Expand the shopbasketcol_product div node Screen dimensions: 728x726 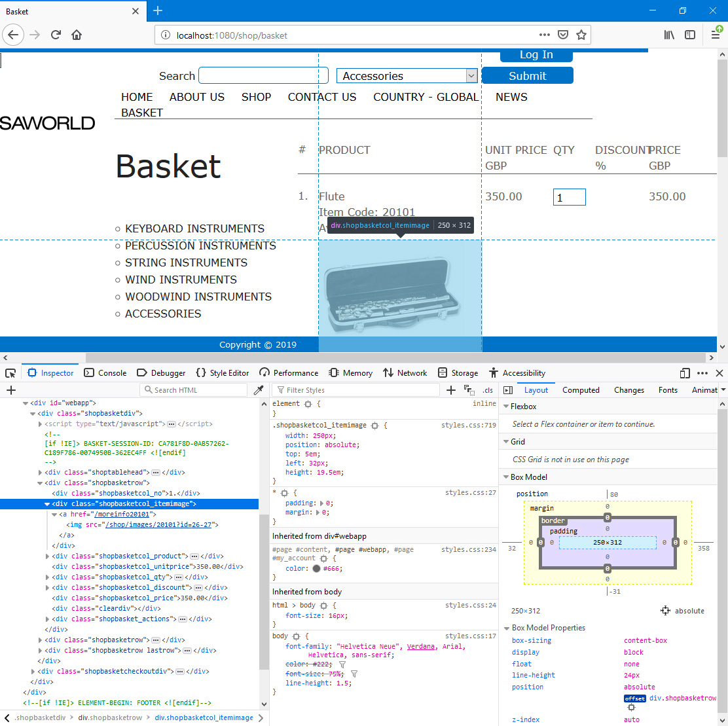47,556
